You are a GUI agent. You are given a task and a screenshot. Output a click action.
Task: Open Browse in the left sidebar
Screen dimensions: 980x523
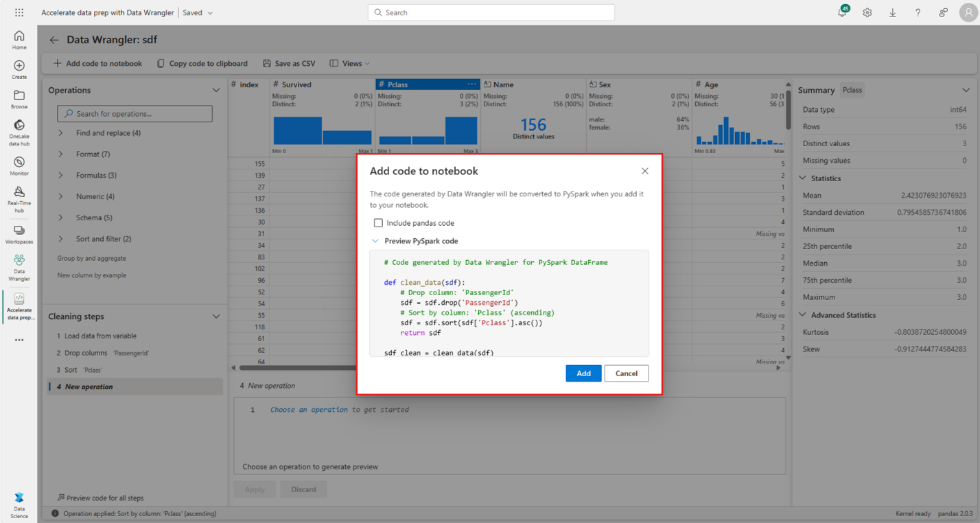[x=19, y=100]
